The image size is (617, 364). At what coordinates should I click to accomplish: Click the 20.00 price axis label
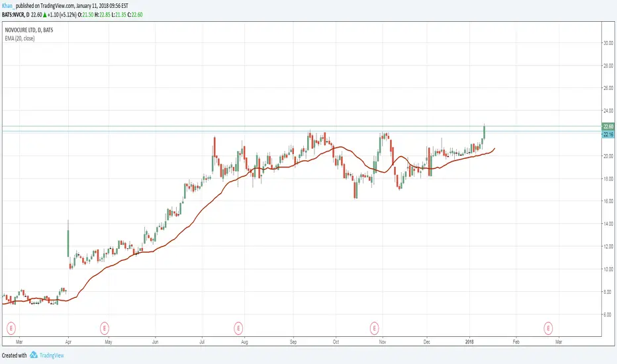point(608,156)
